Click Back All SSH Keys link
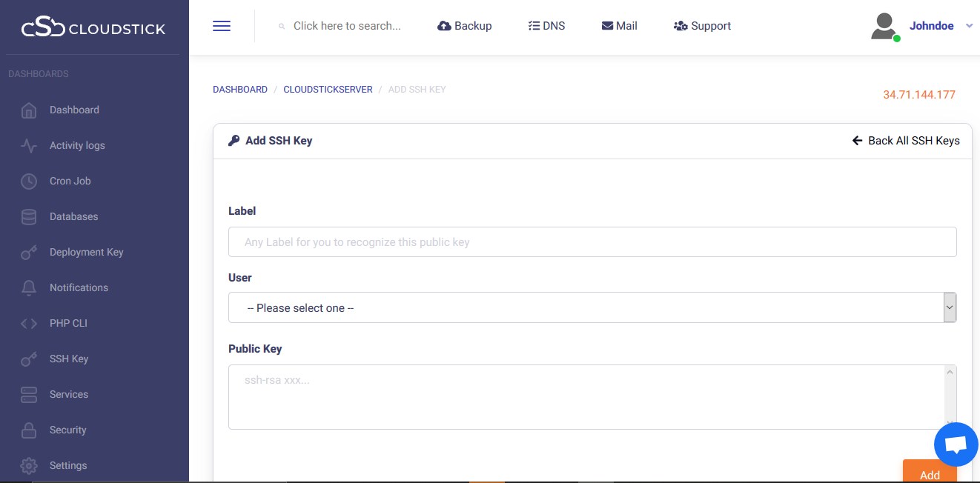 [x=906, y=141]
